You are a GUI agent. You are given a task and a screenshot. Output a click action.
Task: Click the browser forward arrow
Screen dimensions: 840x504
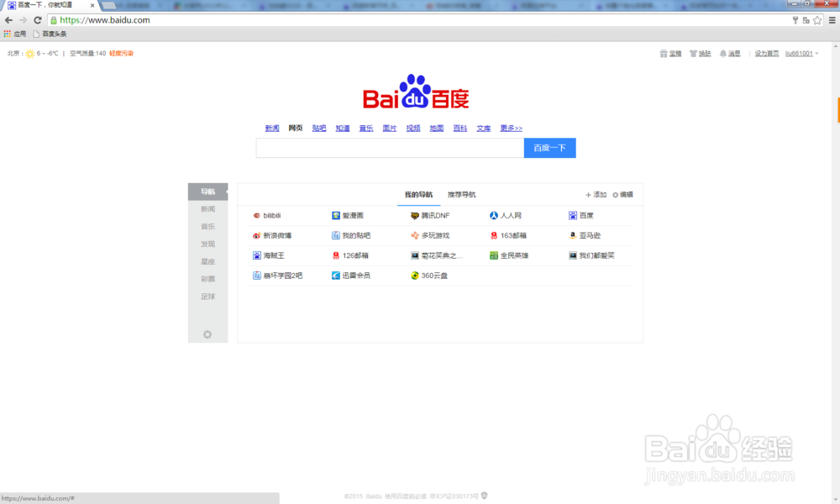[23, 20]
